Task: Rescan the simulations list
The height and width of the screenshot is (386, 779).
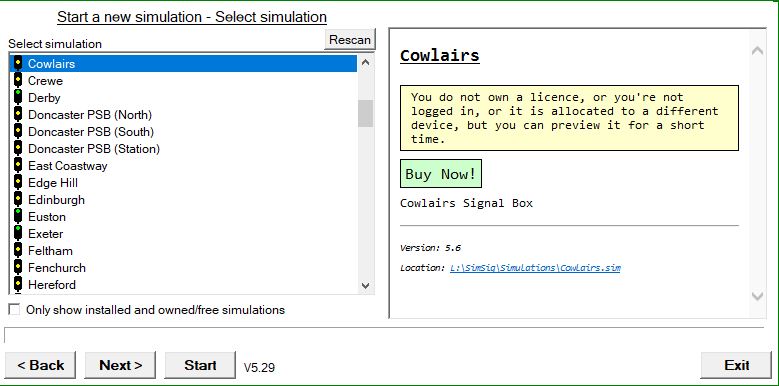Action: pos(350,40)
